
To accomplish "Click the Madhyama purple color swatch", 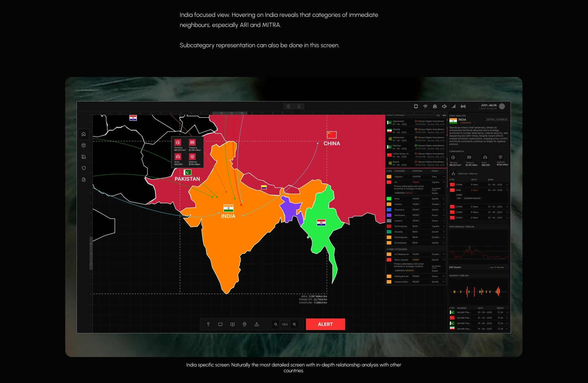I will pos(389,215).
